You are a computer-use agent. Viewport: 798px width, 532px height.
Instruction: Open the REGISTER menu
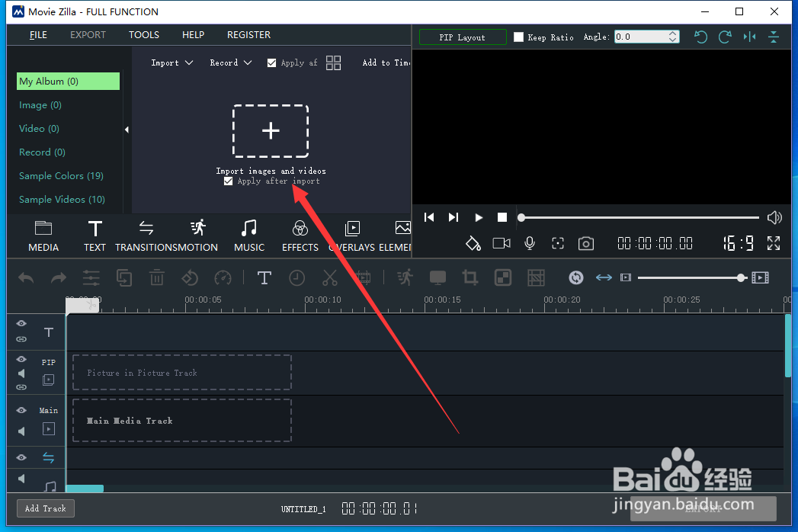pos(249,34)
